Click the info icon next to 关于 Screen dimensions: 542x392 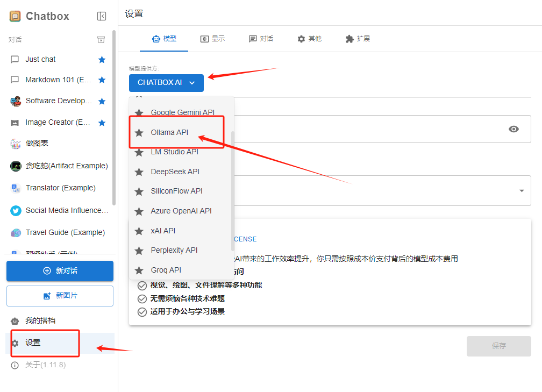click(15, 365)
